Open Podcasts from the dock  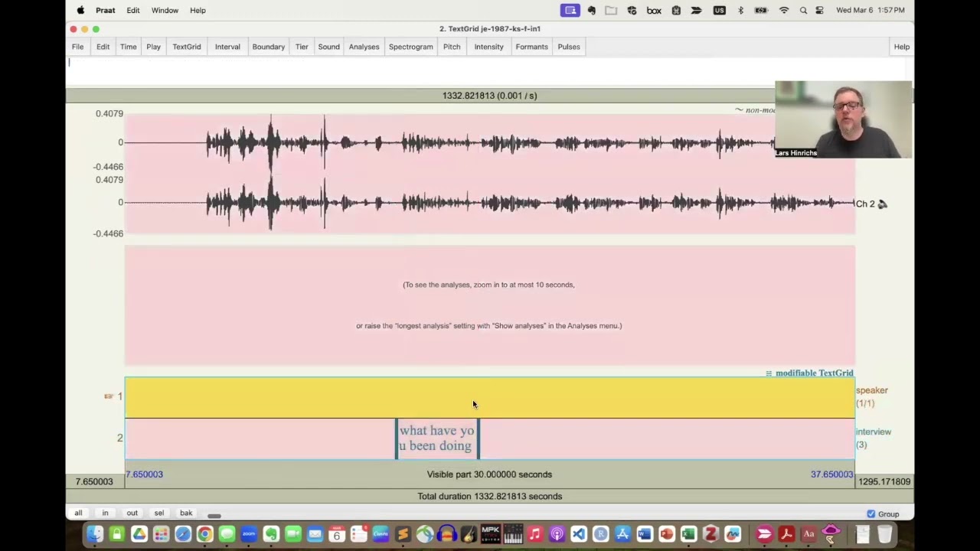click(x=557, y=533)
